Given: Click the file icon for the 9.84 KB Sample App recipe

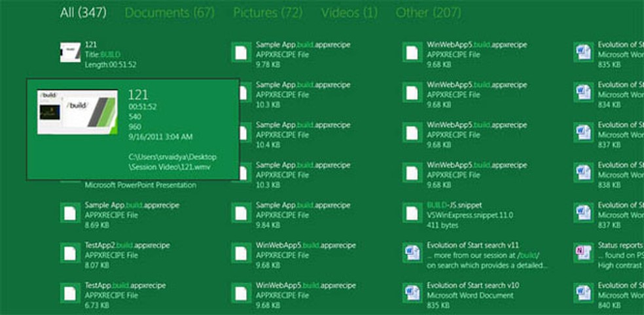Looking at the screenshot, I should tap(241, 213).
